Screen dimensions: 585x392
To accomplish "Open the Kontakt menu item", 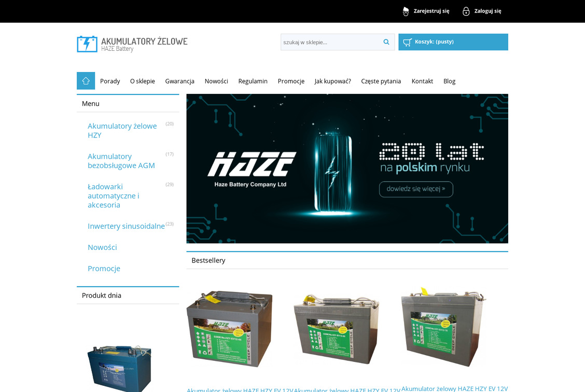I will 422,81.
